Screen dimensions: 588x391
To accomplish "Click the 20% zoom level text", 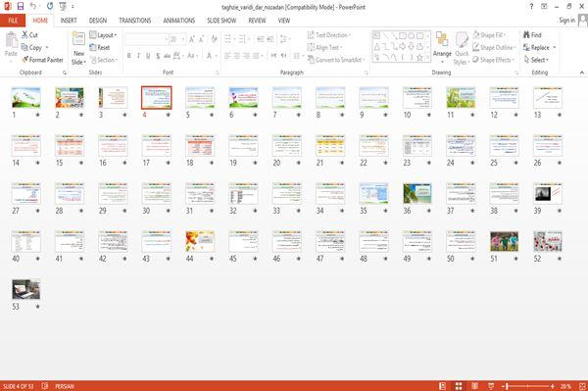I will click(565, 386).
